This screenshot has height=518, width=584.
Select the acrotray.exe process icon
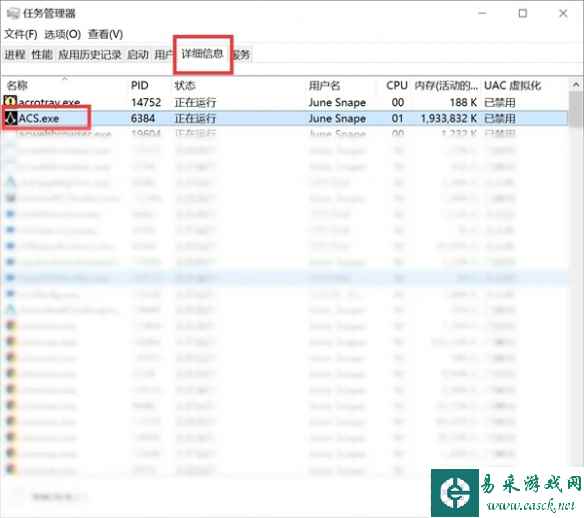point(10,101)
